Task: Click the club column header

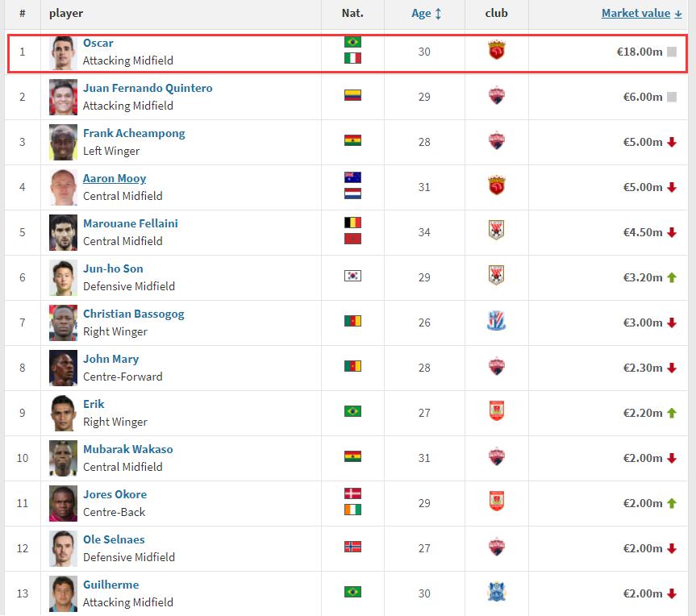Action: tap(497, 14)
